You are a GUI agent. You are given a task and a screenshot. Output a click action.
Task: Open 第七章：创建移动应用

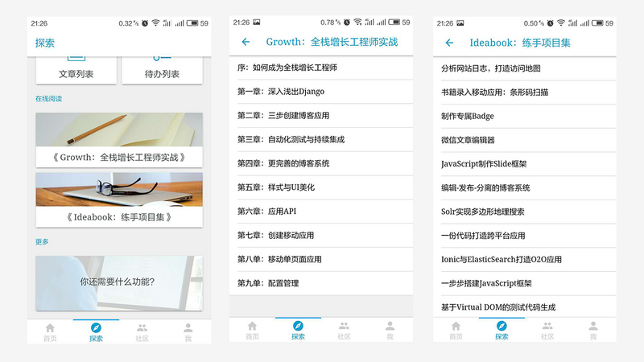(321, 236)
